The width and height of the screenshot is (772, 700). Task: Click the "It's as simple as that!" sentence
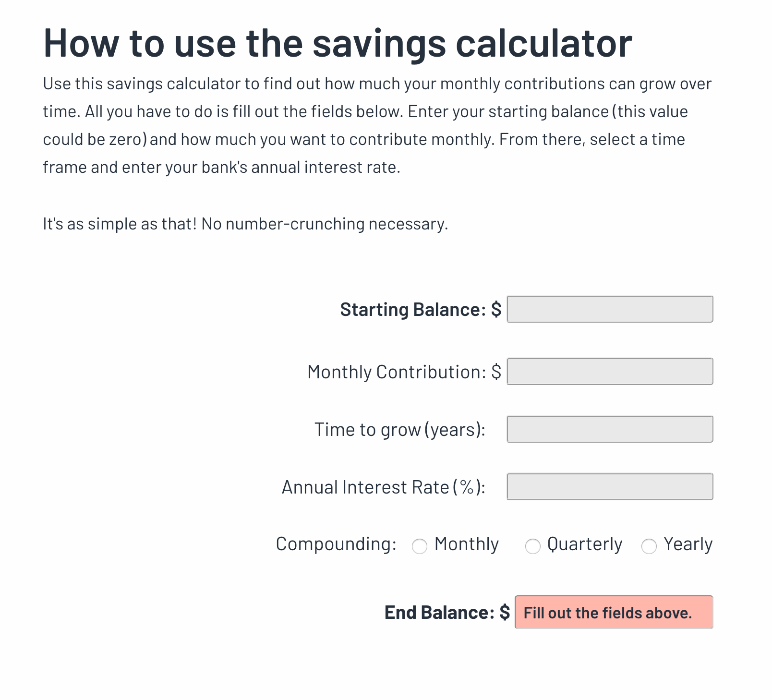245,224
